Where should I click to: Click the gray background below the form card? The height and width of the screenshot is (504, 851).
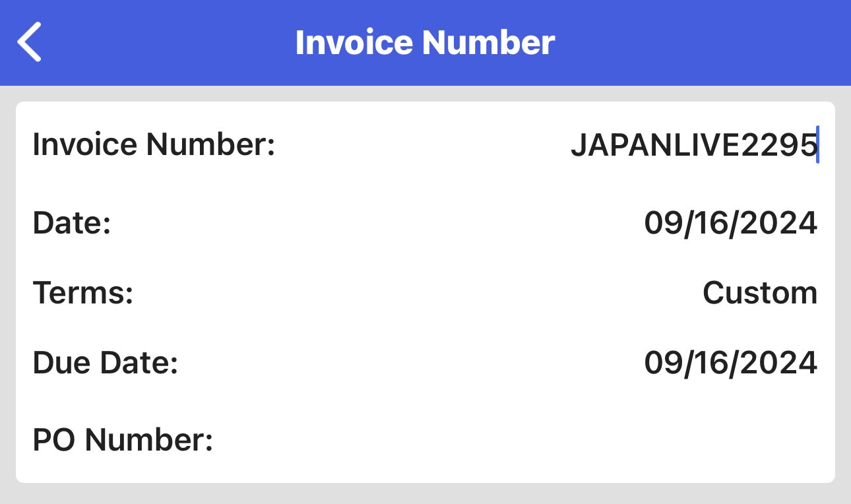point(425,493)
